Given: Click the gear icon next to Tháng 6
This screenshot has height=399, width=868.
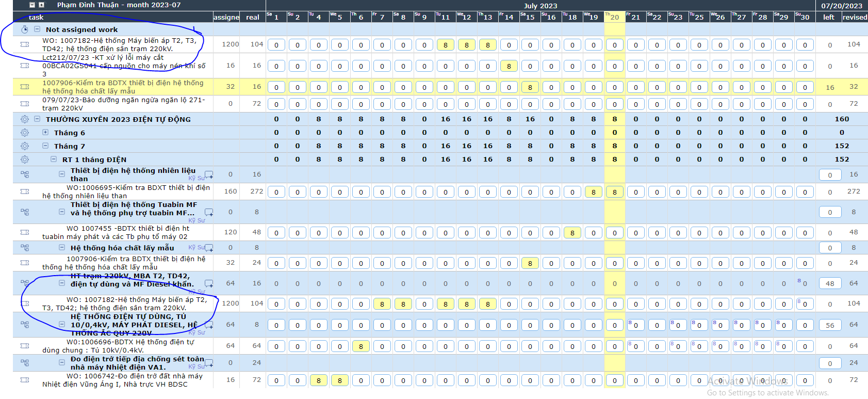Looking at the screenshot, I should [24, 133].
